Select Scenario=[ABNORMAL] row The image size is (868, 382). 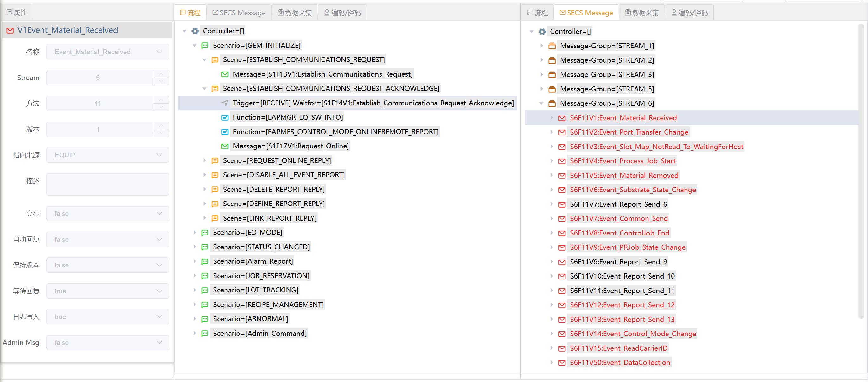[x=250, y=319]
